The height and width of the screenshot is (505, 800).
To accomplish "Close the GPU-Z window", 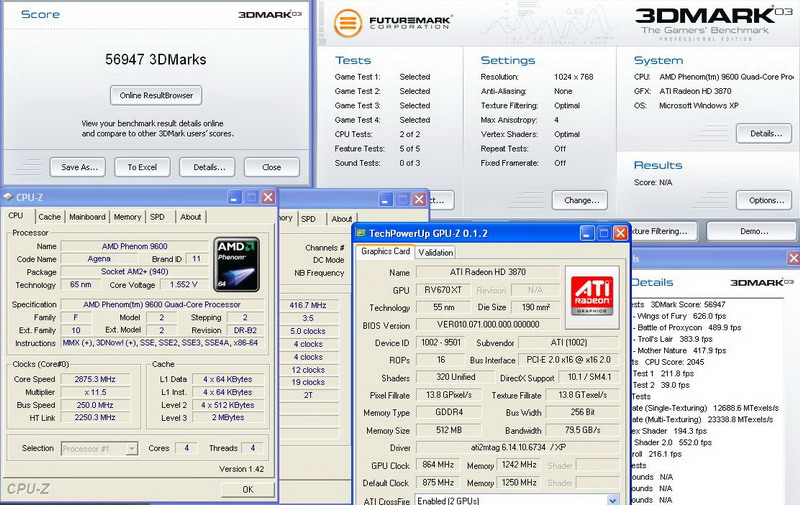I will [x=620, y=234].
